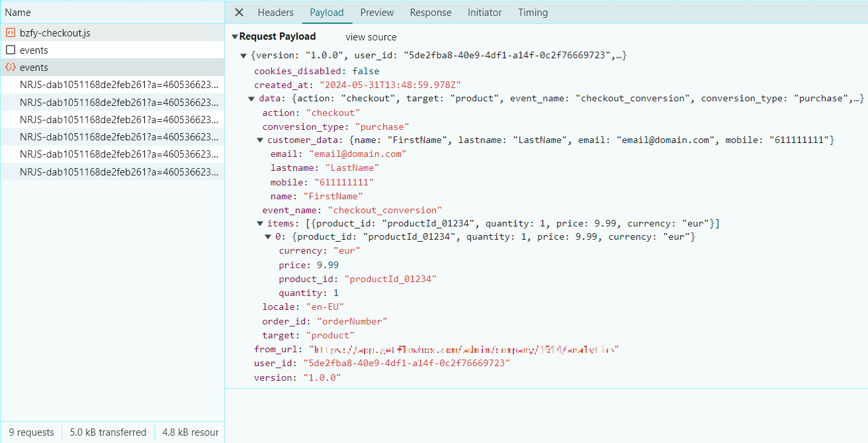Viewport: 868px width, 443px height.
Task: Switch to the Headers tab
Action: [x=275, y=13]
